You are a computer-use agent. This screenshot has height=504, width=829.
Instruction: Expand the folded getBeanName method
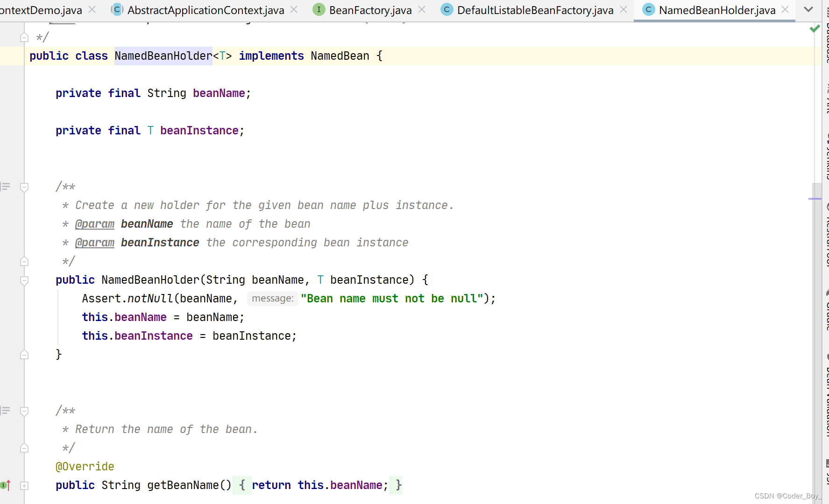click(x=24, y=486)
